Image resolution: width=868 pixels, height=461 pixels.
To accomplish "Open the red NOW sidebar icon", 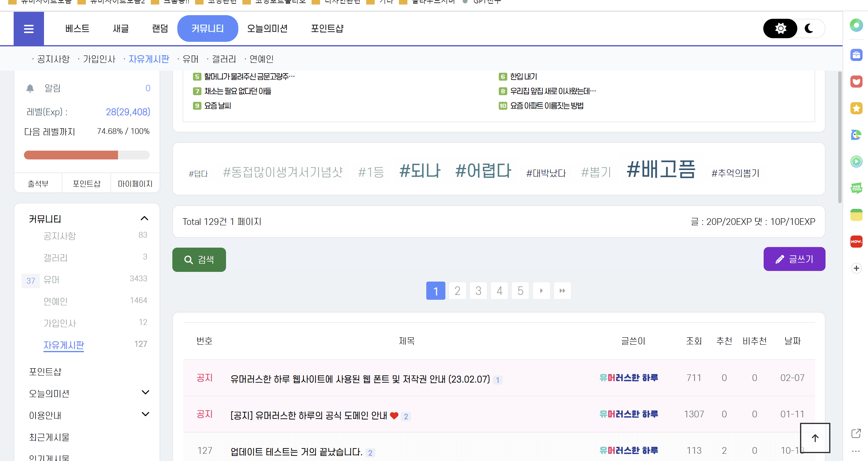I will (856, 242).
